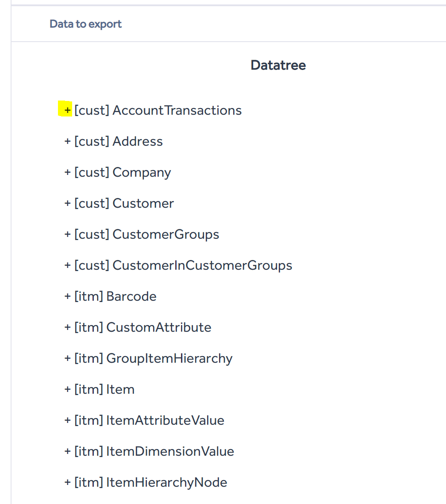Expand the [itm] GroupItemHierarchy plus sign
The image size is (446, 504).
click(67, 358)
